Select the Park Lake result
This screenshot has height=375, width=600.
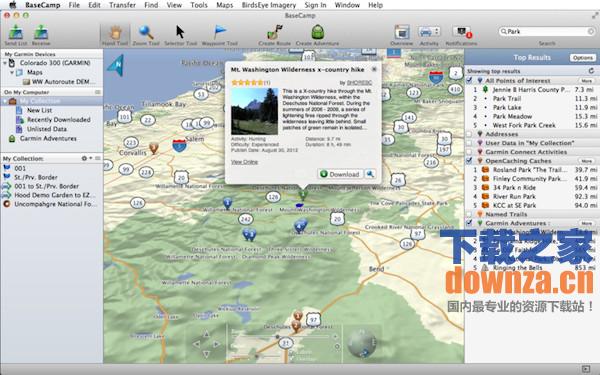point(533,107)
